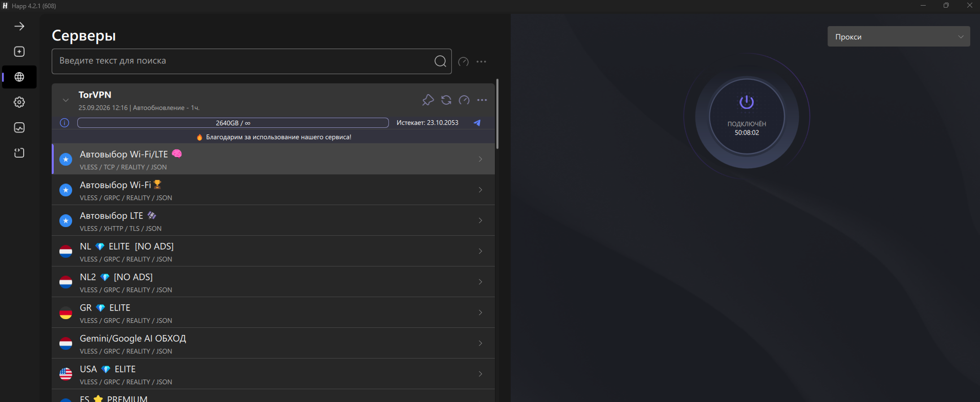Click the server list scrollbar
The width and height of the screenshot is (980, 402).
pos(497,114)
